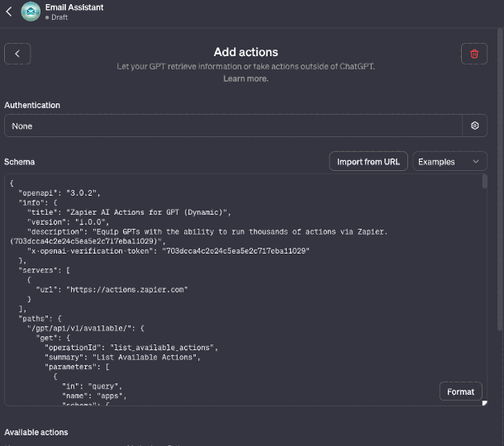Click the "parameters" line in schema
Image resolution: width=504 pixels, height=446 pixels.
tap(77, 367)
